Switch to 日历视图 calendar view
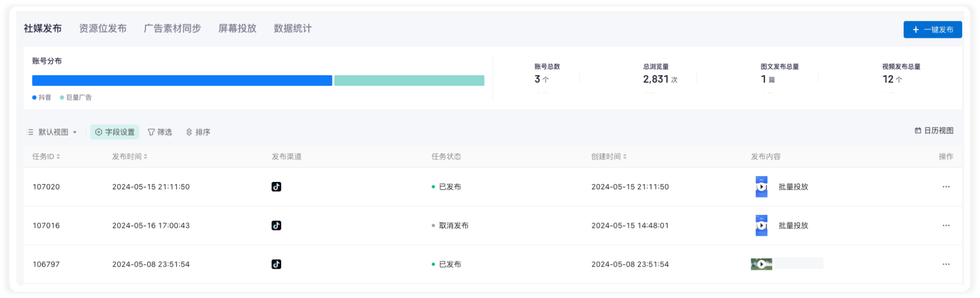 pyautogui.click(x=934, y=131)
